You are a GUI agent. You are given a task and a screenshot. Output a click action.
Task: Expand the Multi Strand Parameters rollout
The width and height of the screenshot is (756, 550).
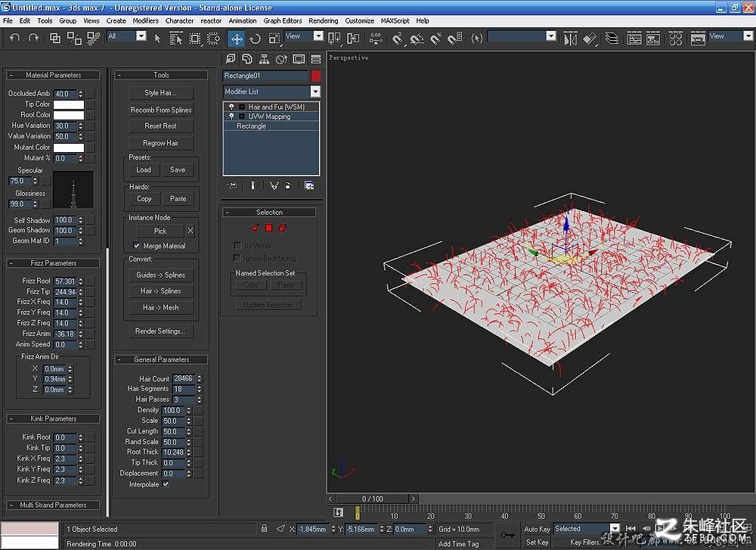pos(53,505)
